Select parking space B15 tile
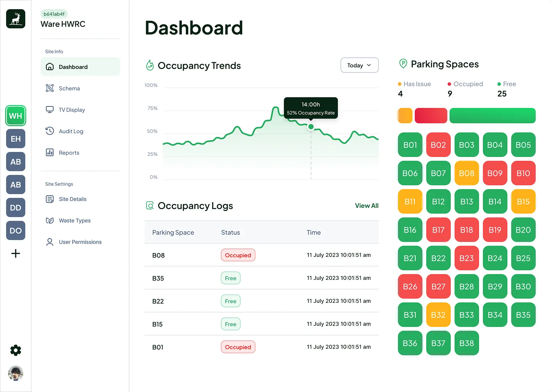The image size is (551, 392). 523,201
